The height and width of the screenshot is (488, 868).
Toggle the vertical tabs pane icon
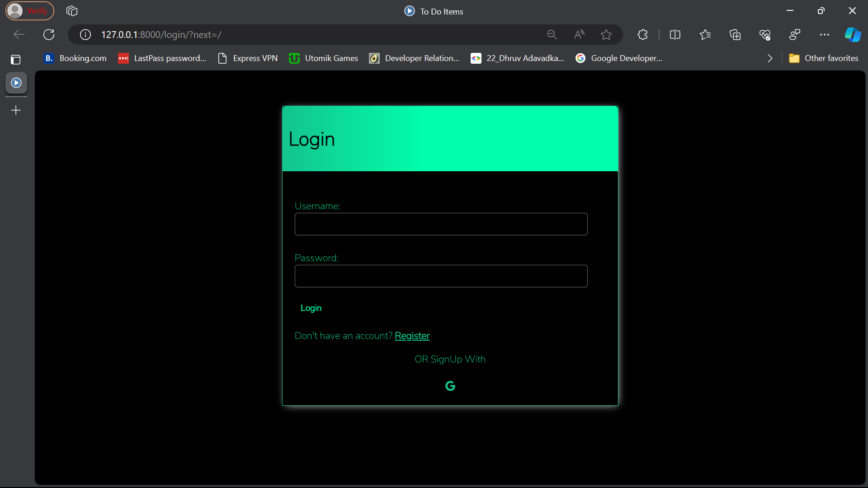point(16,59)
